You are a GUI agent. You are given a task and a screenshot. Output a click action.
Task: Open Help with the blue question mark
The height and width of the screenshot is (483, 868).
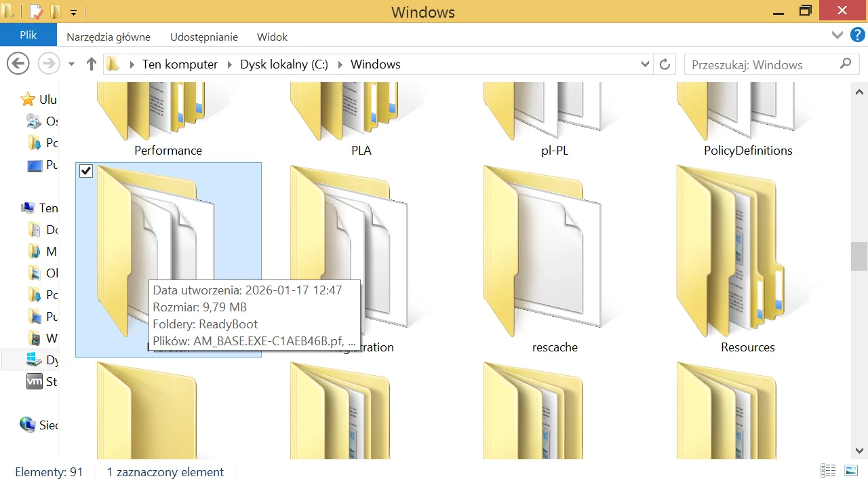coord(856,35)
